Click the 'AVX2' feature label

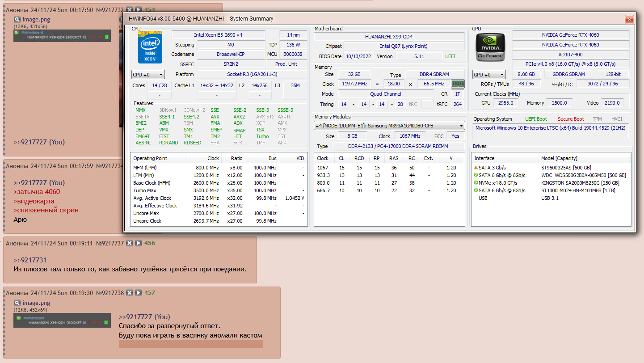[x=239, y=117]
